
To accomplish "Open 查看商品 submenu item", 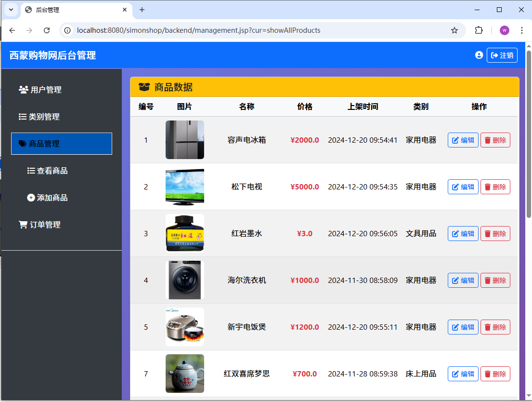I will click(x=47, y=171).
